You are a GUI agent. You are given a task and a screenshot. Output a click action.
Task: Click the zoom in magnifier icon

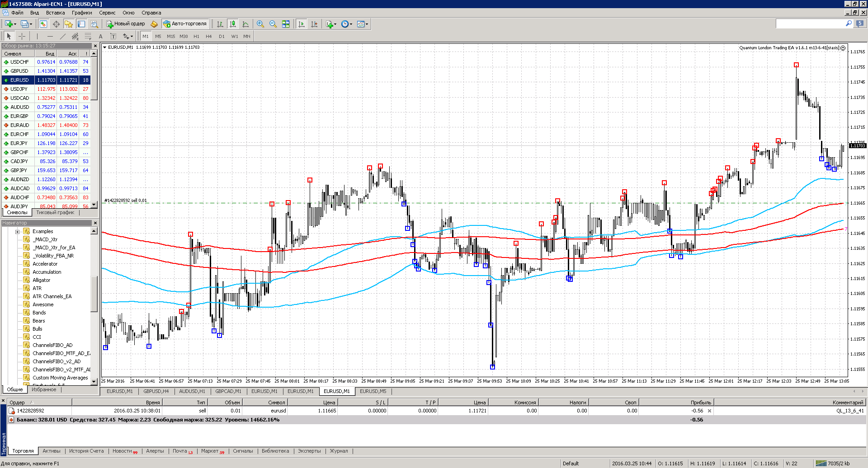pos(260,24)
